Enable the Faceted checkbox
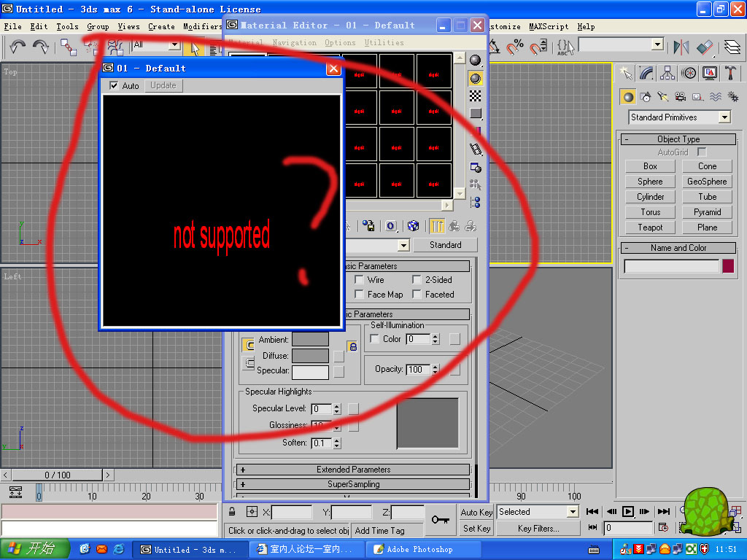Viewport: 747px width, 560px height. [x=417, y=295]
